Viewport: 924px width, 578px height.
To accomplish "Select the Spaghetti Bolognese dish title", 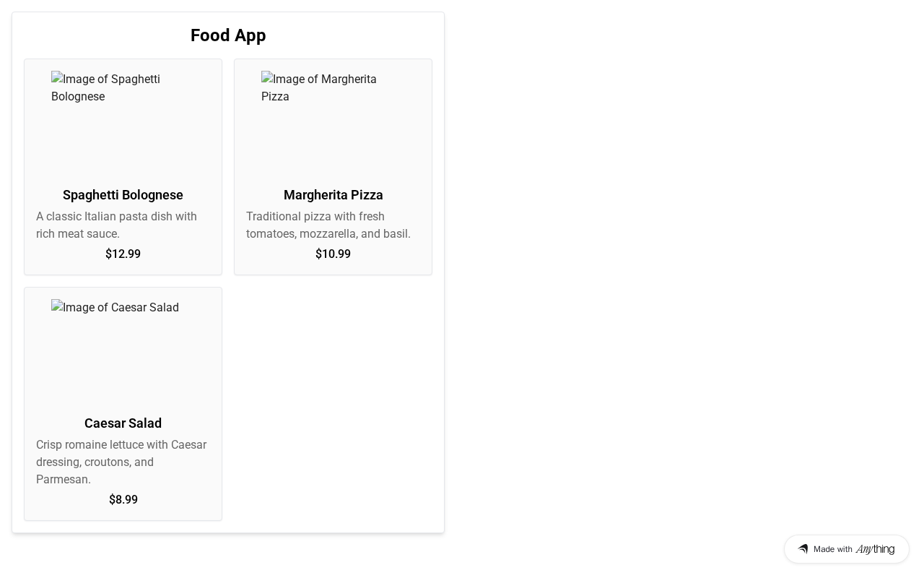I will 123,195.
